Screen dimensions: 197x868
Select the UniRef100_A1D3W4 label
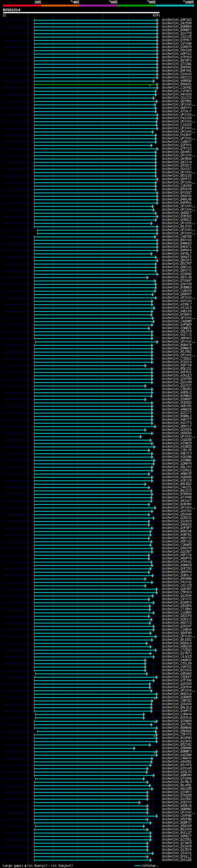point(176,755)
